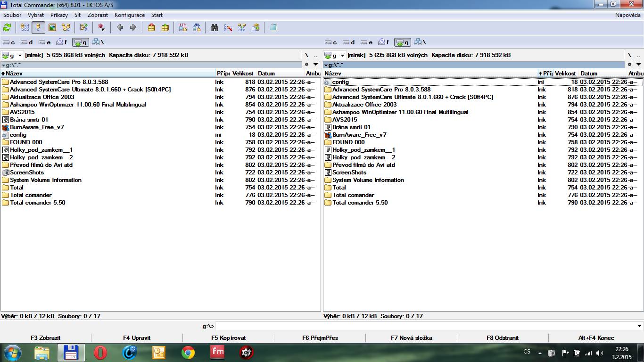
Task: Switch to brief file names view
Action: 25,28
